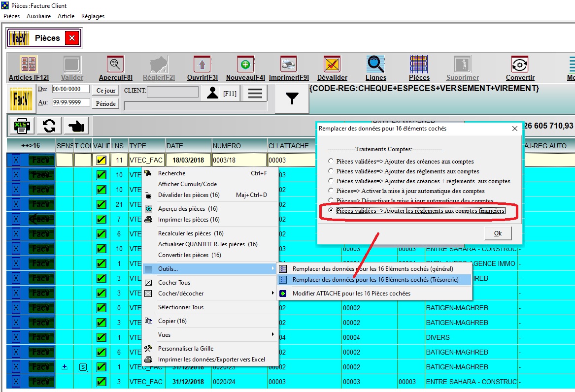Select radio Ajouter des créances + règlements
Image resolution: width=575 pixels, height=392 pixels.
(x=331, y=181)
